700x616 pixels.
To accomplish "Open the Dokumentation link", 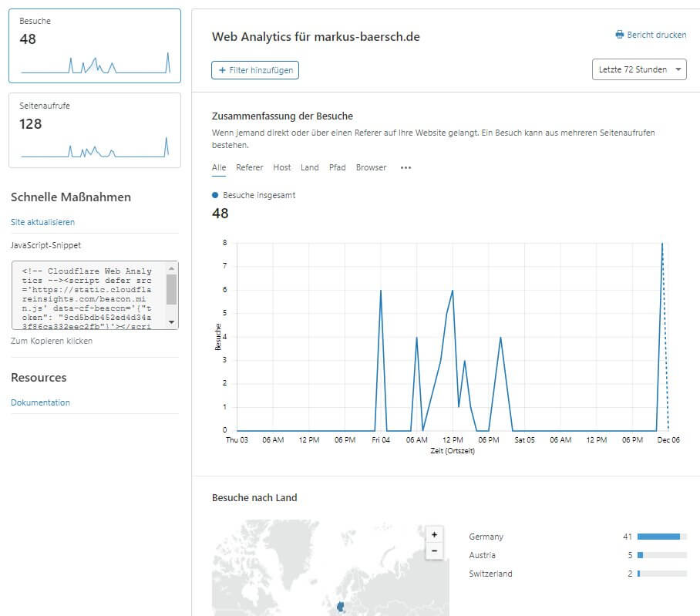I will 40,402.
